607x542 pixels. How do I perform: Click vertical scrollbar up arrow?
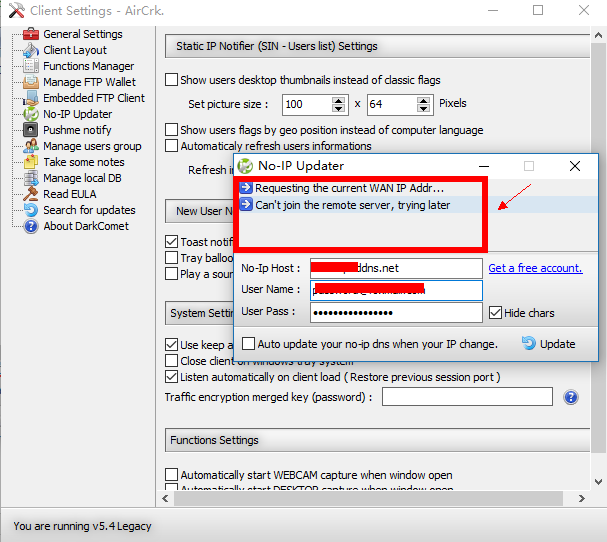[598, 35]
